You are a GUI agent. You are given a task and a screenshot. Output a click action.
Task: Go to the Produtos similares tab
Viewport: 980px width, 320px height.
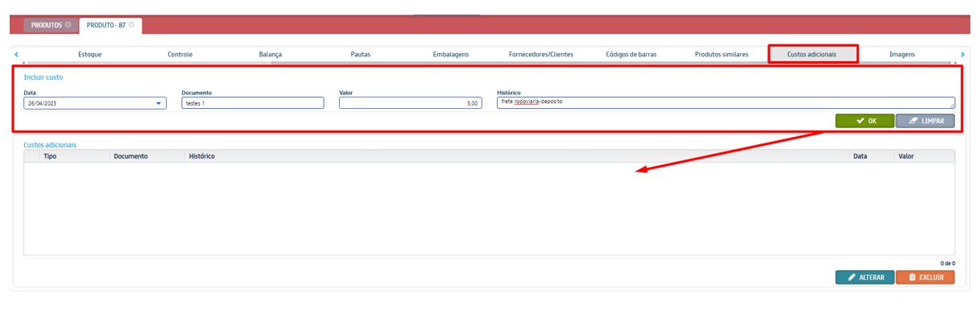click(722, 54)
